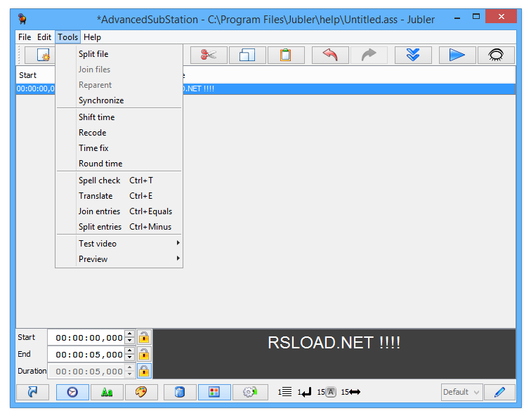Image resolution: width=531 pixels, height=420 pixels.
Task: Decrease the End time with down stepper
Action: pyautogui.click(x=130, y=358)
